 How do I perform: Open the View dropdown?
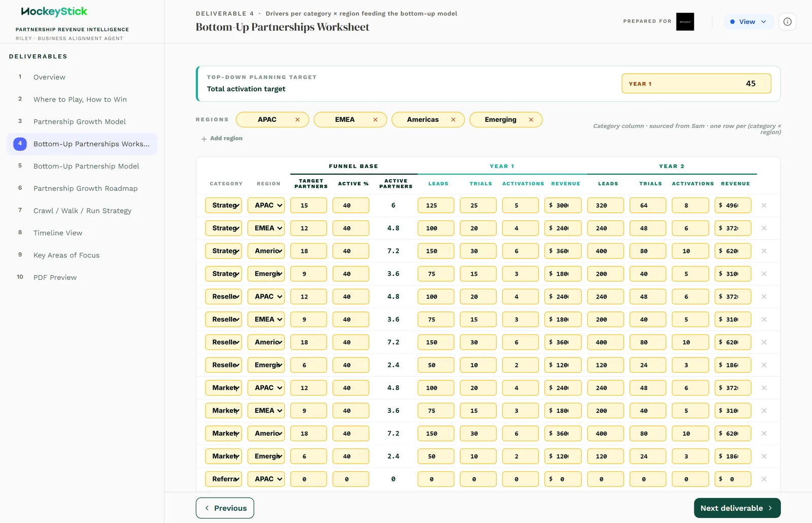[748, 22]
